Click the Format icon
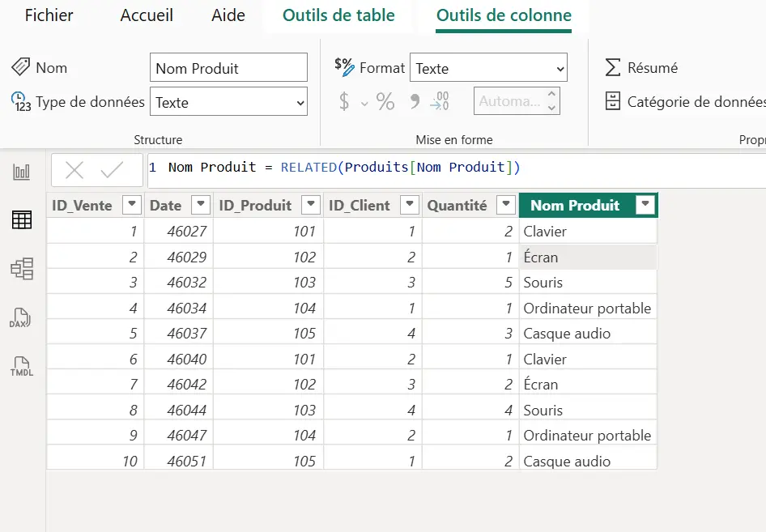This screenshot has width=766, height=532. 344,67
